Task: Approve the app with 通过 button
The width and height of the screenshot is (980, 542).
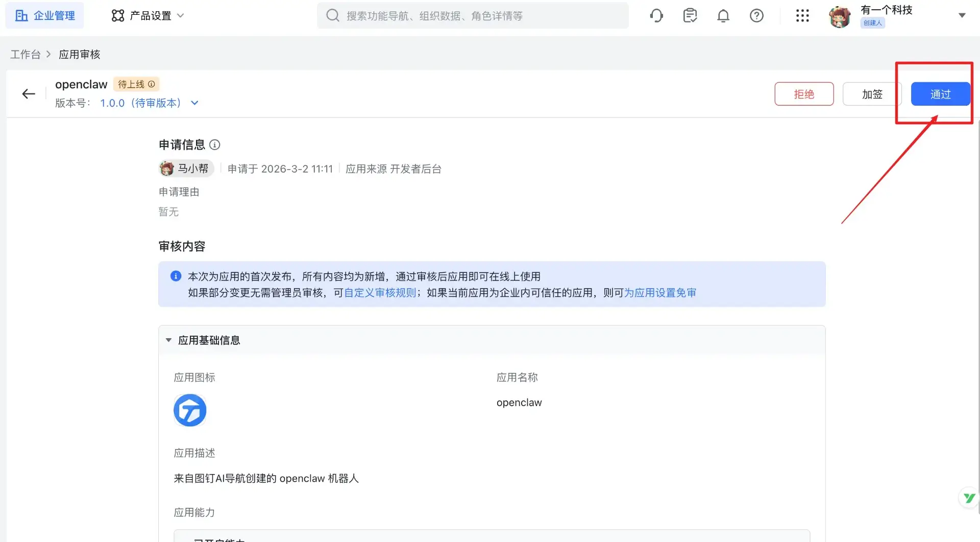Action: click(x=940, y=95)
